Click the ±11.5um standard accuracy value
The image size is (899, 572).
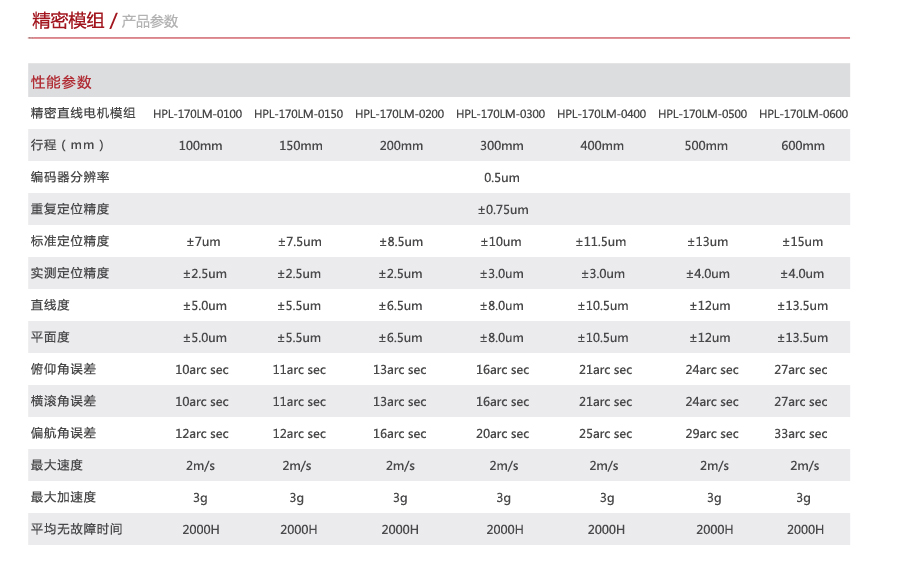(x=601, y=242)
